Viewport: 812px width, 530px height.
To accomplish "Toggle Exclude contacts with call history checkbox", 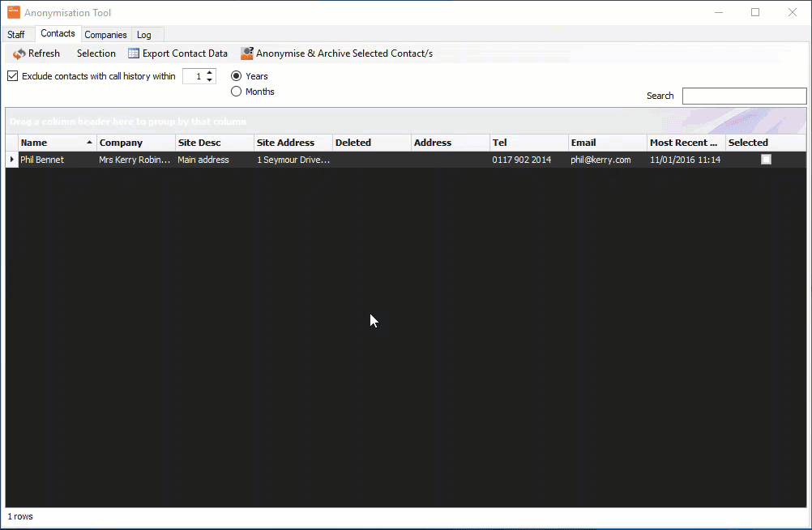I will click(x=13, y=76).
